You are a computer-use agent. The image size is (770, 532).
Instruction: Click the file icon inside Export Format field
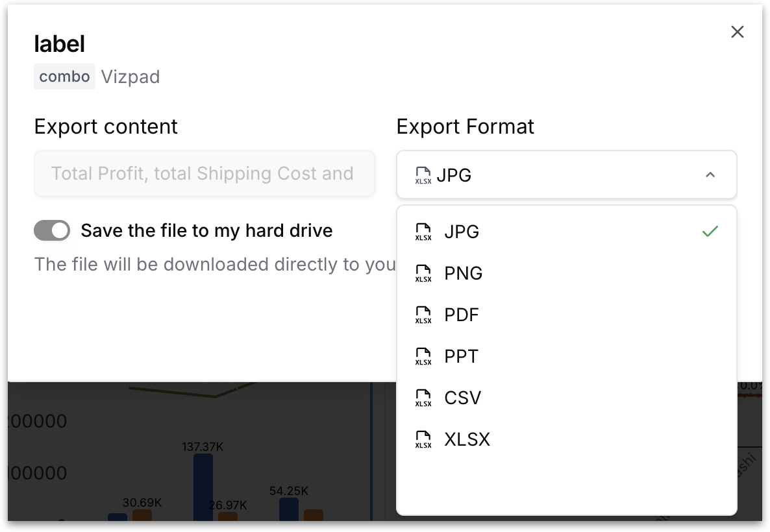pos(423,175)
